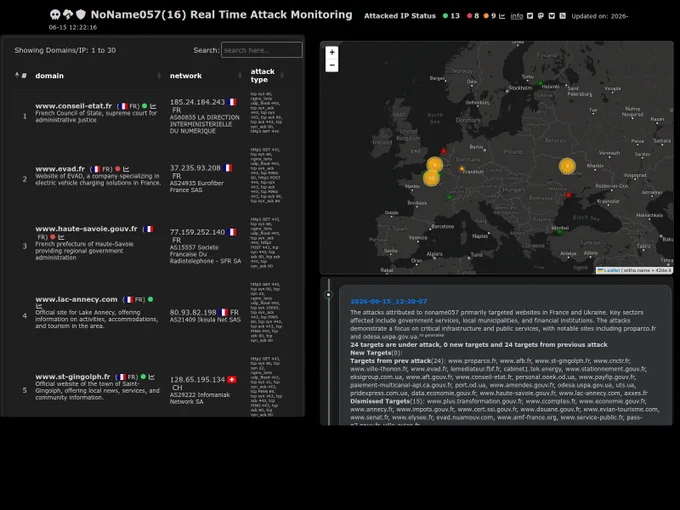Click Showing Domains/IP: 1 to 30 text
The image size is (680, 510).
[65, 50]
